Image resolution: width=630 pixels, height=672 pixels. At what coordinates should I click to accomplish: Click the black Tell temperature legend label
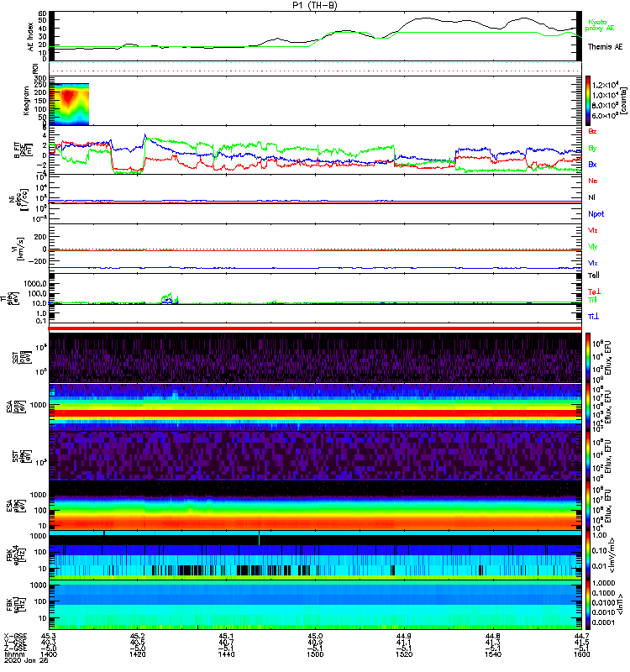pos(593,274)
